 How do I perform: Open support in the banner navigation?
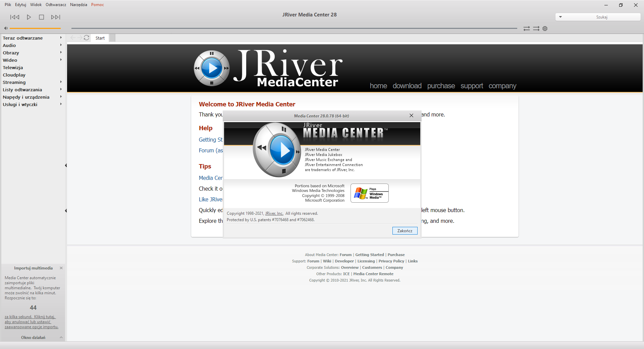(472, 86)
